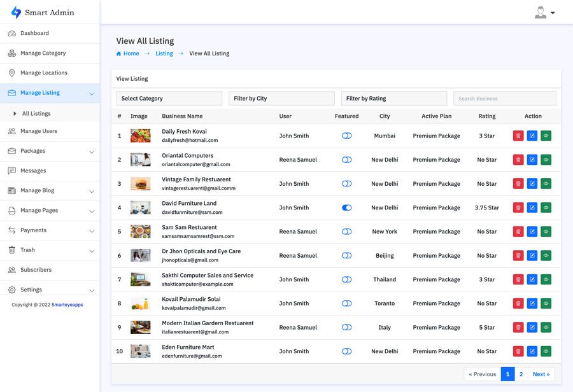Screen dimensions: 573x392
Task: Open the Select Category dropdown
Action: pos(169,99)
